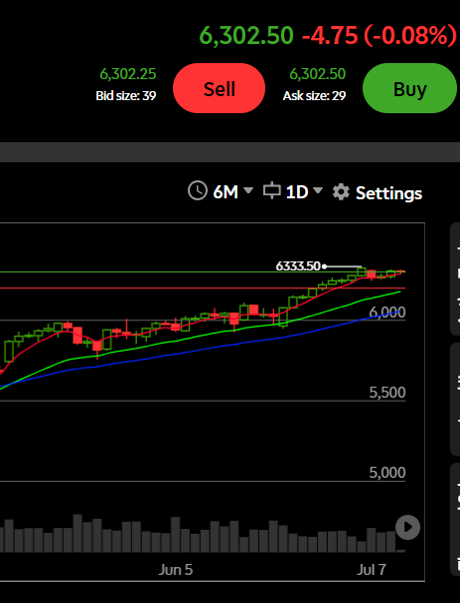This screenshot has height=603, width=460.
Task: Click the 5,000 price axis label
Action: (387, 473)
